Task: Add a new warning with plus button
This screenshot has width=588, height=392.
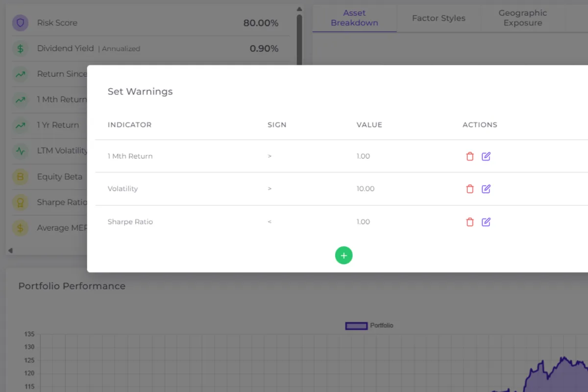Action: [x=343, y=255]
